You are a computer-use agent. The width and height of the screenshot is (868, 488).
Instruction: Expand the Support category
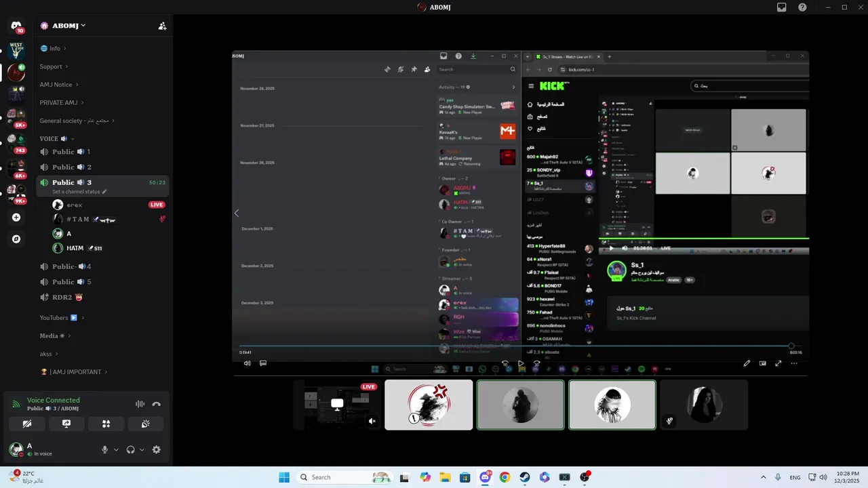coord(54,66)
